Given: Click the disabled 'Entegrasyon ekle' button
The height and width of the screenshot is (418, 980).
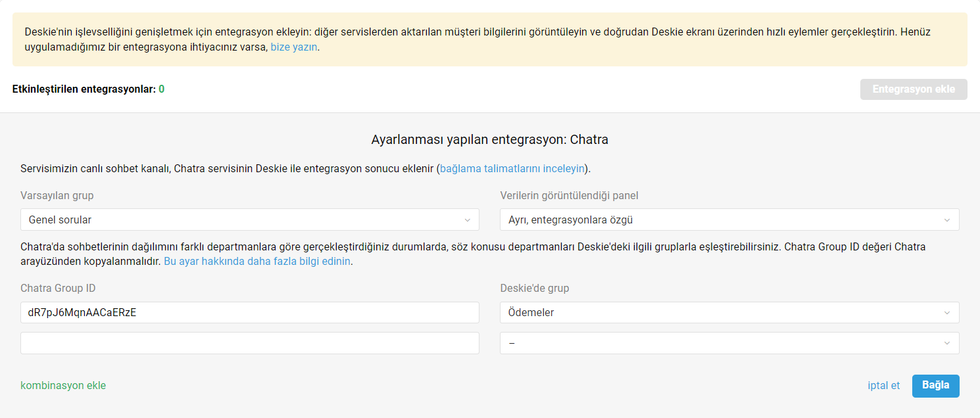Looking at the screenshot, I should click(x=914, y=89).
